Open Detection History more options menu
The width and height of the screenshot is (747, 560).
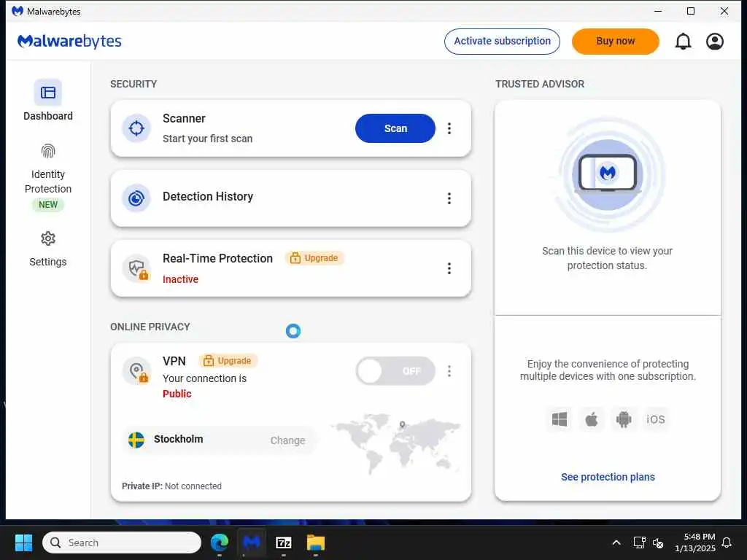(x=449, y=198)
